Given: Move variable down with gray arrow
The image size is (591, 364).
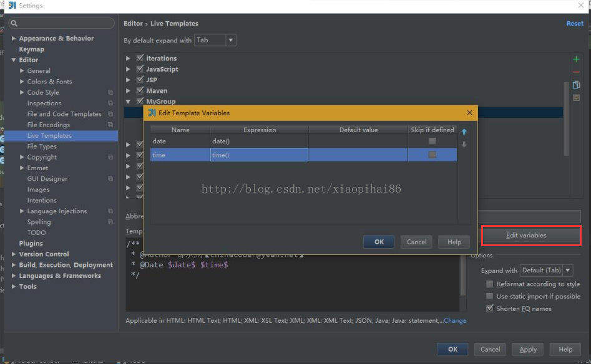Looking at the screenshot, I should 464,145.
